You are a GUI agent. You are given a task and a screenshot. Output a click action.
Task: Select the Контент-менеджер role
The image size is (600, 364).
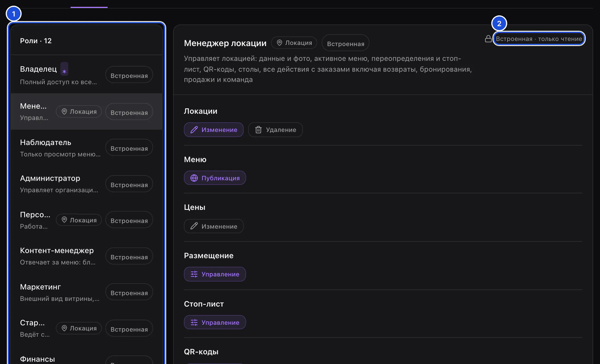pyautogui.click(x=87, y=256)
